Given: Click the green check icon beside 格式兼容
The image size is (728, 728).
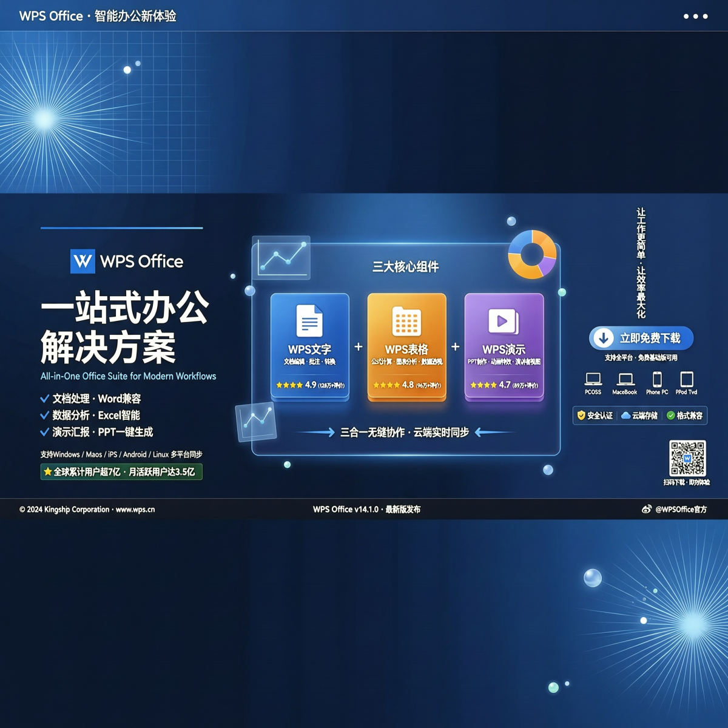Looking at the screenshot, I should (x=670, y=416).
